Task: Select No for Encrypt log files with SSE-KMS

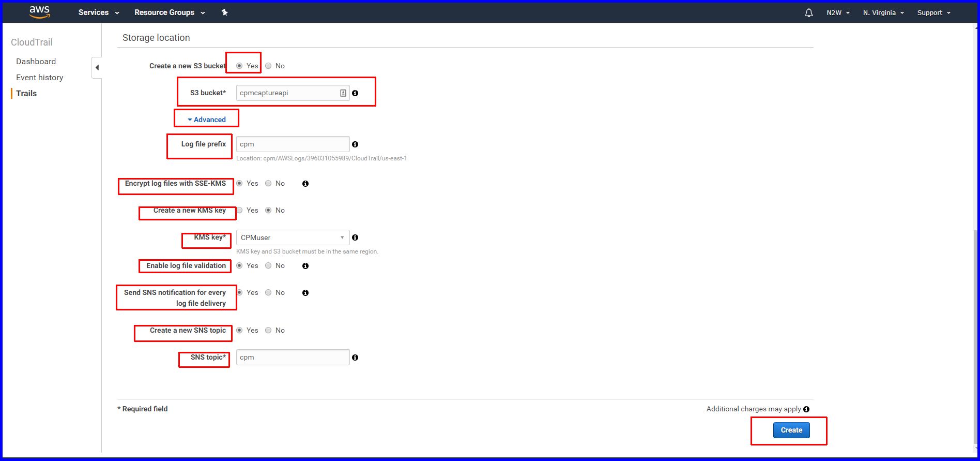Action: [268, 183]
